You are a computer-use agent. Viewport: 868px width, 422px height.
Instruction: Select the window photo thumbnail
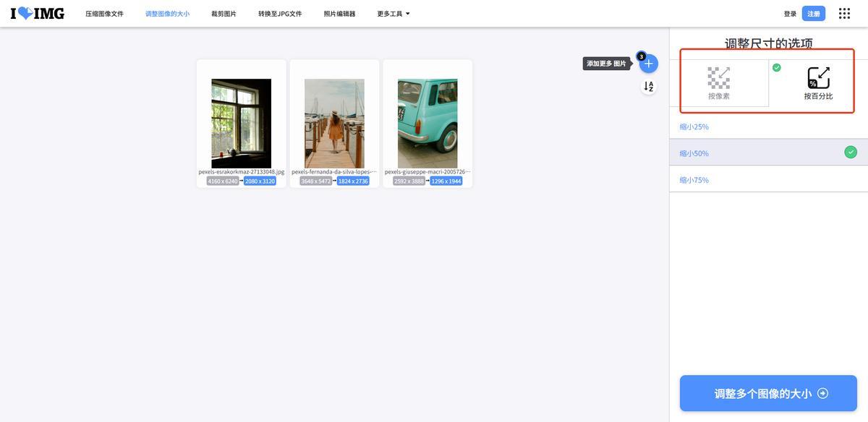pos(241,124)
